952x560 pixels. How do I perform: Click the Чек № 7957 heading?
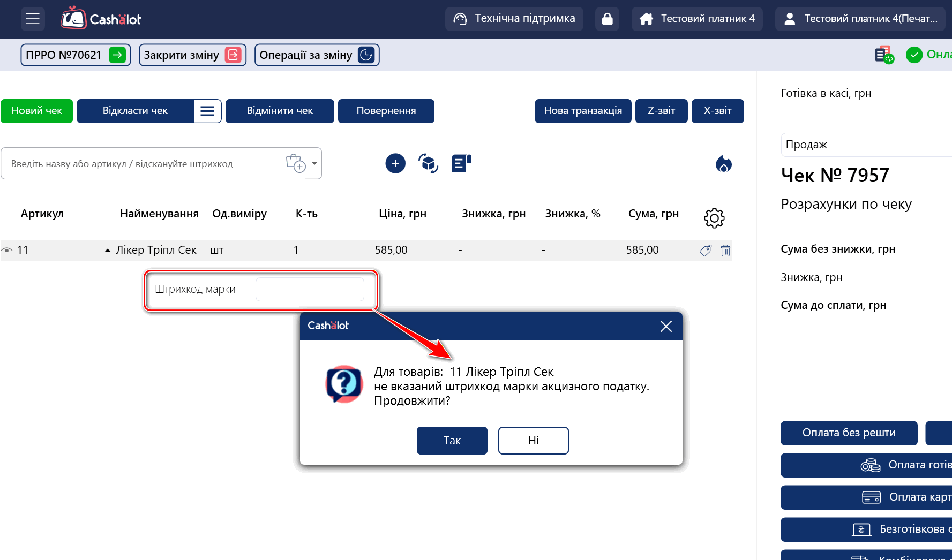pos(835,176)
